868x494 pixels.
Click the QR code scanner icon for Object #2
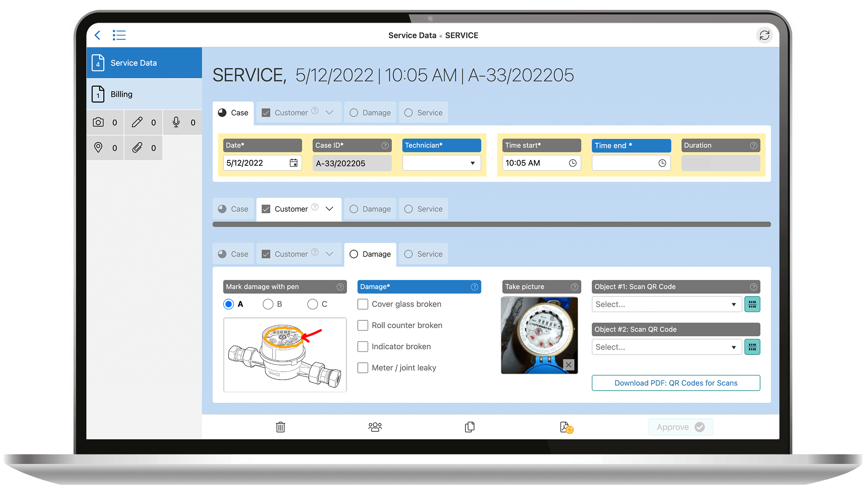tap(753, 347)
